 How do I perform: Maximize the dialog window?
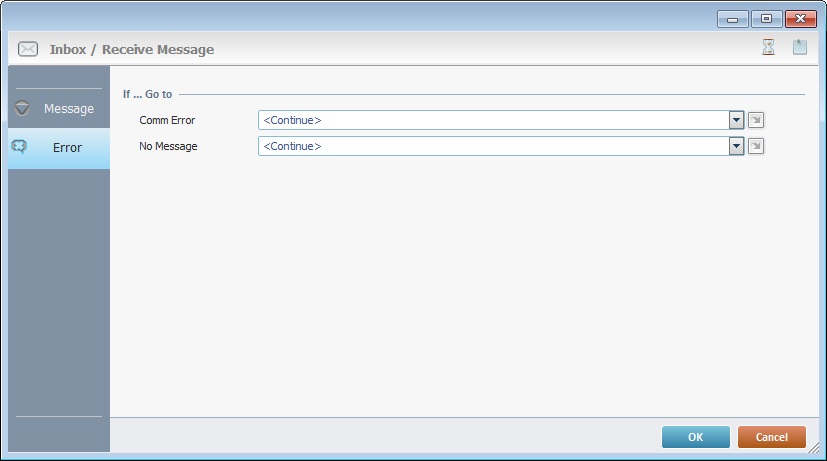pos(766,19)
